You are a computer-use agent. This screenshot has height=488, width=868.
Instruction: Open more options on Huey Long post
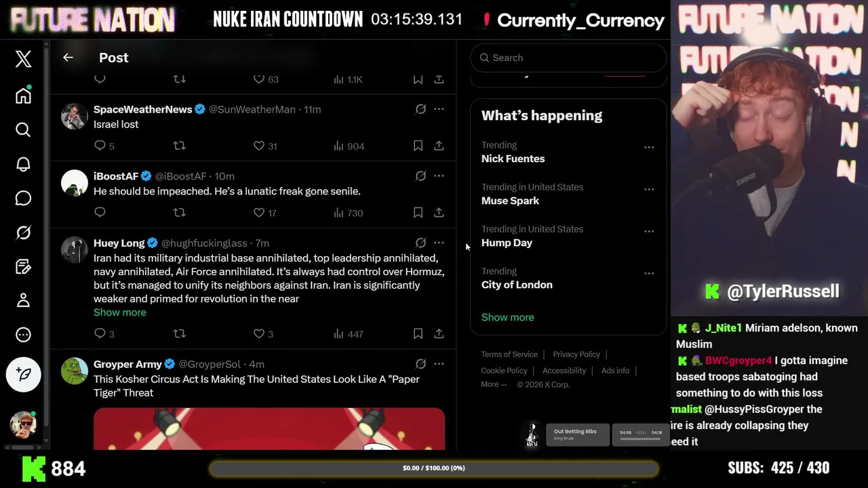tap(439, 243)
